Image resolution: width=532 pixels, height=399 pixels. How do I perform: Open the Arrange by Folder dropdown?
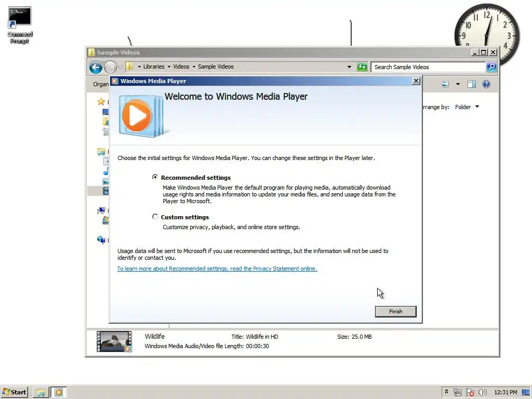coord(467,107)
